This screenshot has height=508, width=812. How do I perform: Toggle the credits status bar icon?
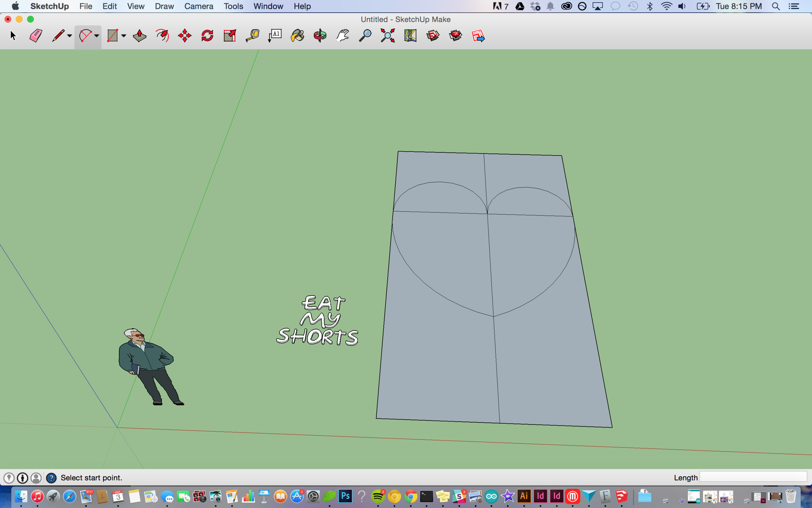point(22,478)
